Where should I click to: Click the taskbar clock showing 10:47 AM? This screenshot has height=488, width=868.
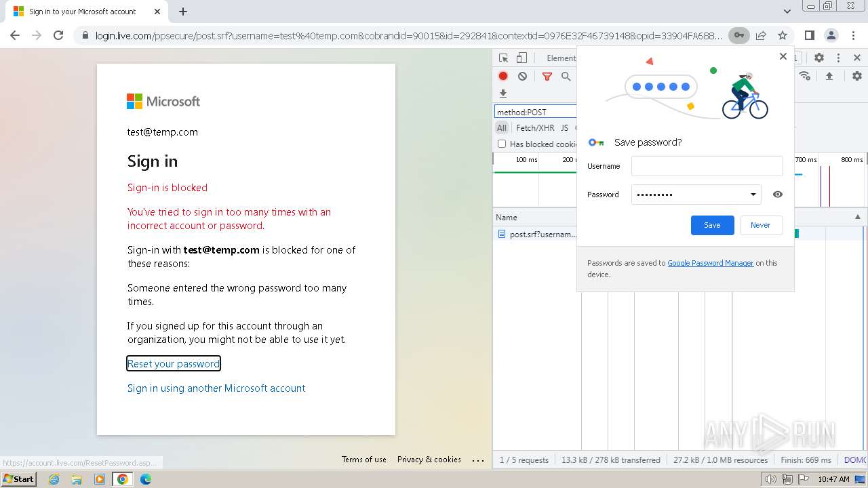click(833, 479)
